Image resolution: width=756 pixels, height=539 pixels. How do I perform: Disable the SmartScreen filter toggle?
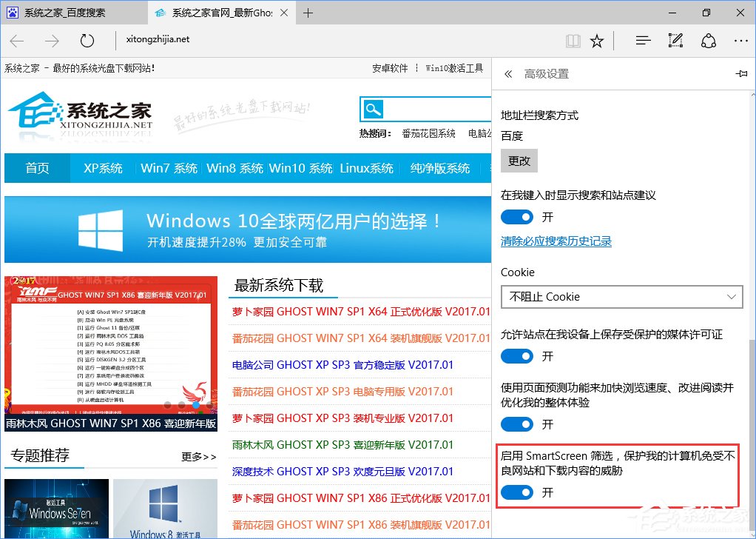point(517,492)
